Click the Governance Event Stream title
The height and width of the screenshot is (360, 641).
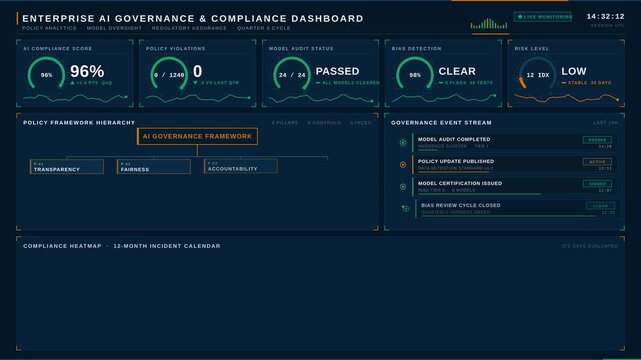click(x=441, y=123)
